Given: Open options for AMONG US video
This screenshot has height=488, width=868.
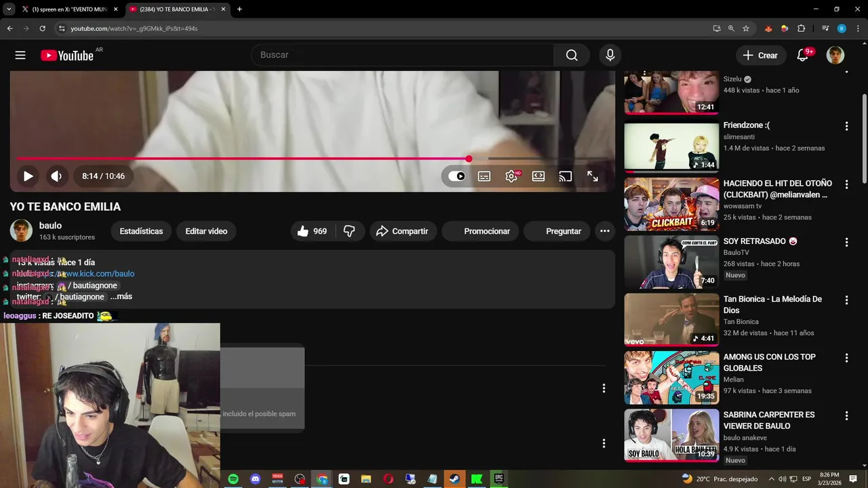Looking at the screenshot, I should click(846, 358).
